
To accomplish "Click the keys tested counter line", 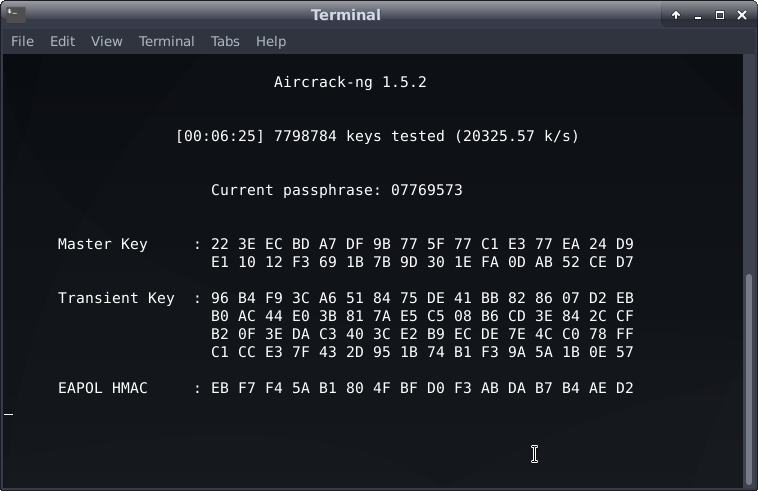I will (x=377, y=136).
